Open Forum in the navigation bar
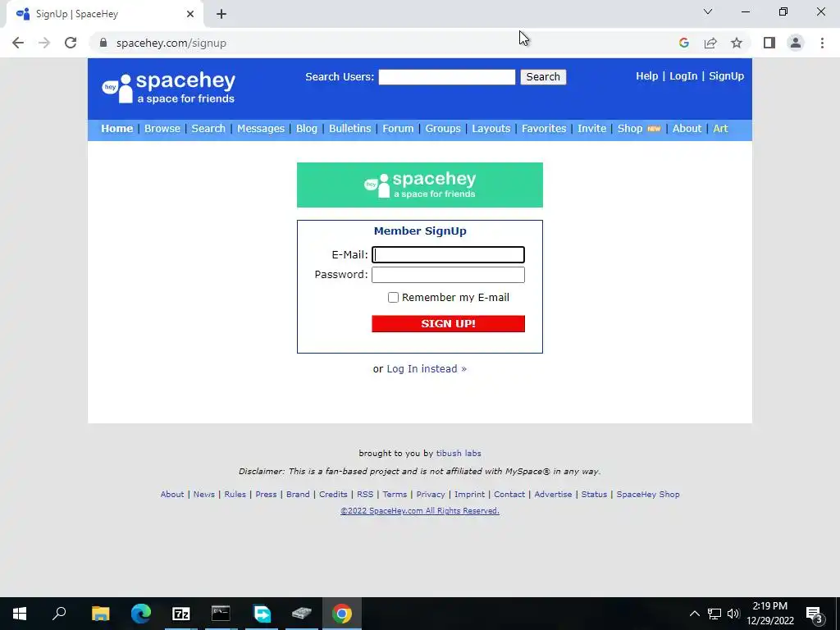Viewport: 840px width, 630px height. tap(398, 129)
